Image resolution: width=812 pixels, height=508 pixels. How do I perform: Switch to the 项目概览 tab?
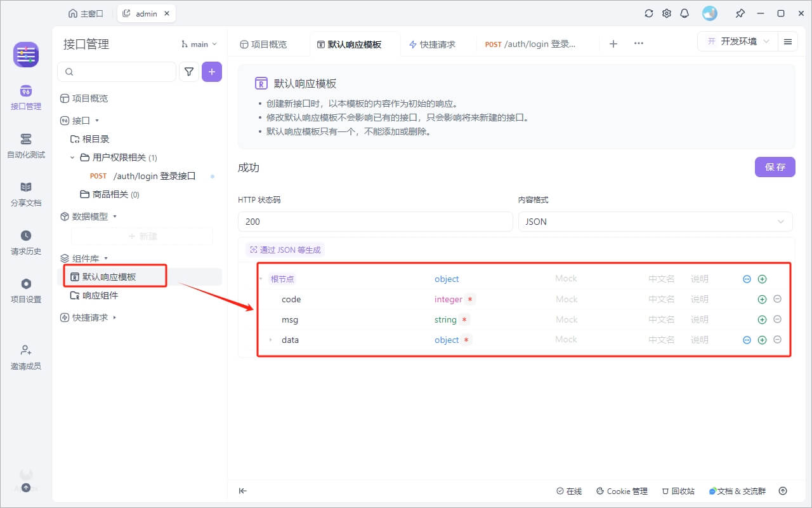[x=263, y=44]
